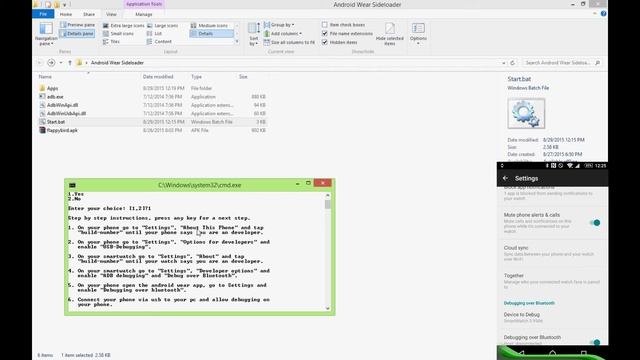The image size is (640, 360).
Task: Open the Add columns dropdown
Action: (283, 33)
